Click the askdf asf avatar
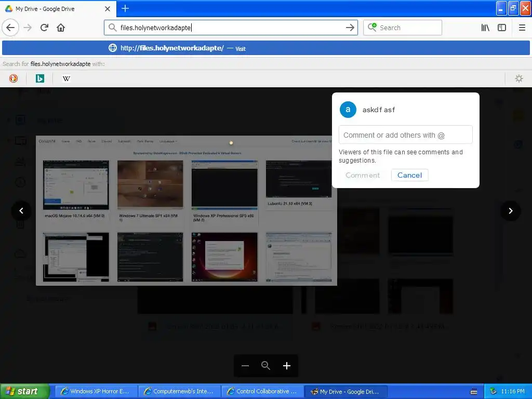The height and width of the screenshot is (399, 532). pyautogui.click(x=348, y=110)
